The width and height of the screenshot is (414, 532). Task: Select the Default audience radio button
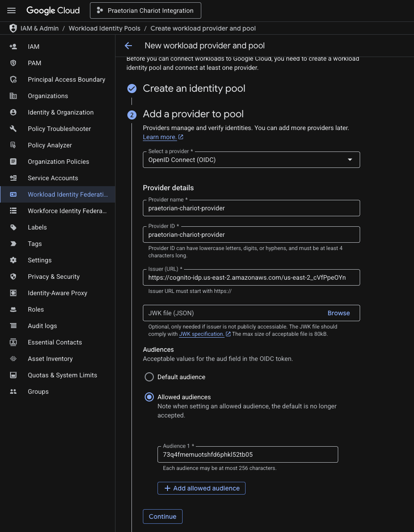[149, 377]
